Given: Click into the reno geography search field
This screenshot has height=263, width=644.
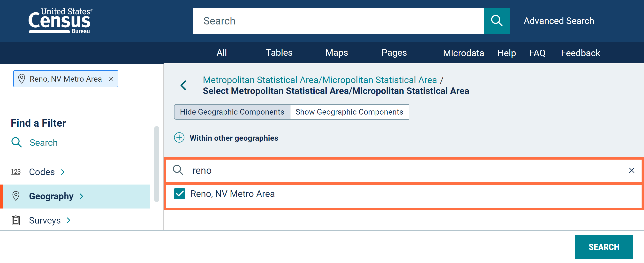Looking at the screenshot, I should tap(403, 170).
